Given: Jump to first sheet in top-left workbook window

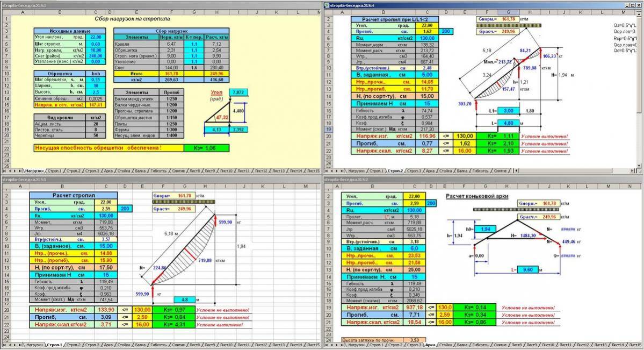Looking at the screenshot, I should [3, 171].
